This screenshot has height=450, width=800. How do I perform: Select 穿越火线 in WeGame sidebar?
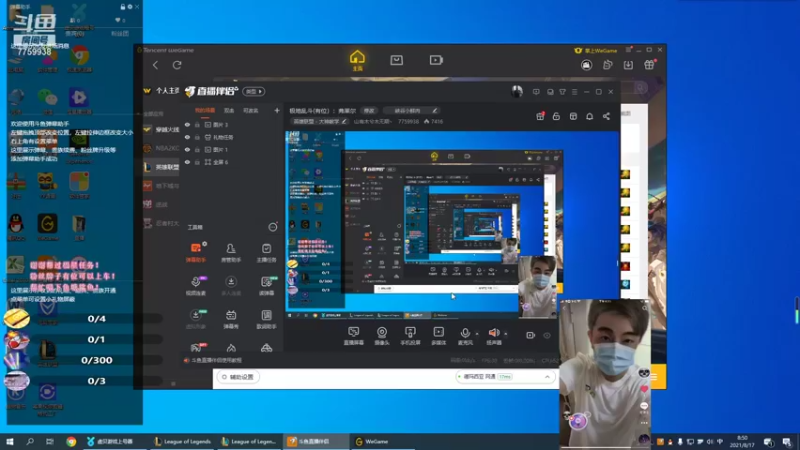click(162, 130)
